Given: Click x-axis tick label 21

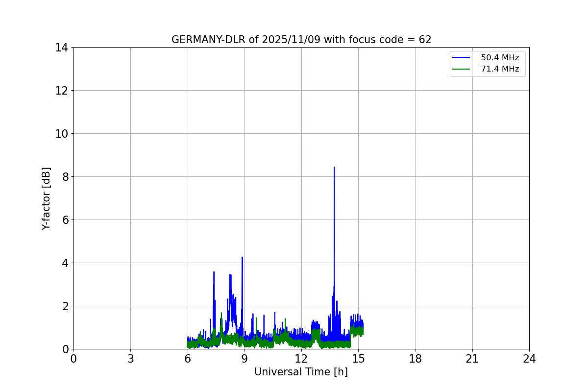Looking at the screenshot, I should pyautogui.click(x=472, y=359).
